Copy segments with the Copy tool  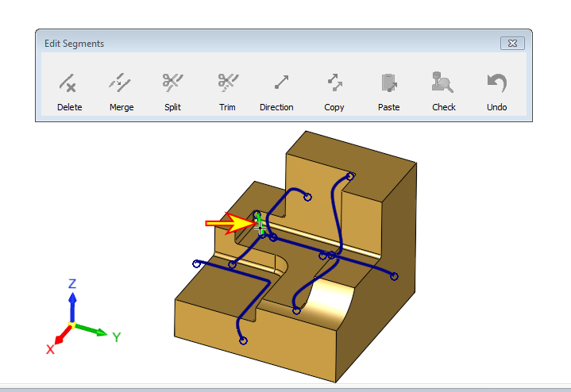tap(334, 90)
